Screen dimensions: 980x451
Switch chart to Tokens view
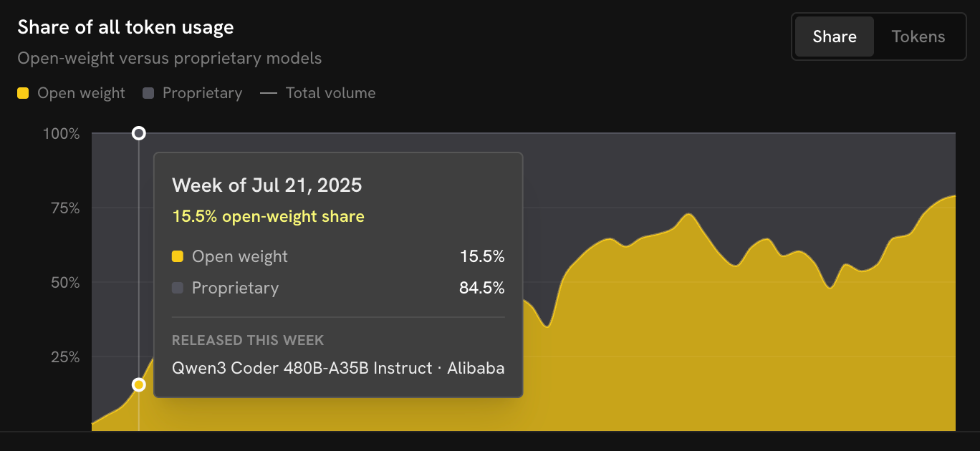point(918,37)
